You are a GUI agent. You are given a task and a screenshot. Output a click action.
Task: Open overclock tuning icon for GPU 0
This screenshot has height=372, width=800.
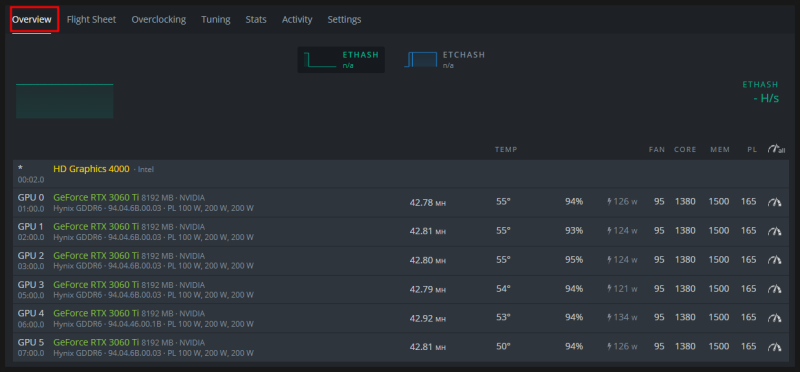[774, 202]
